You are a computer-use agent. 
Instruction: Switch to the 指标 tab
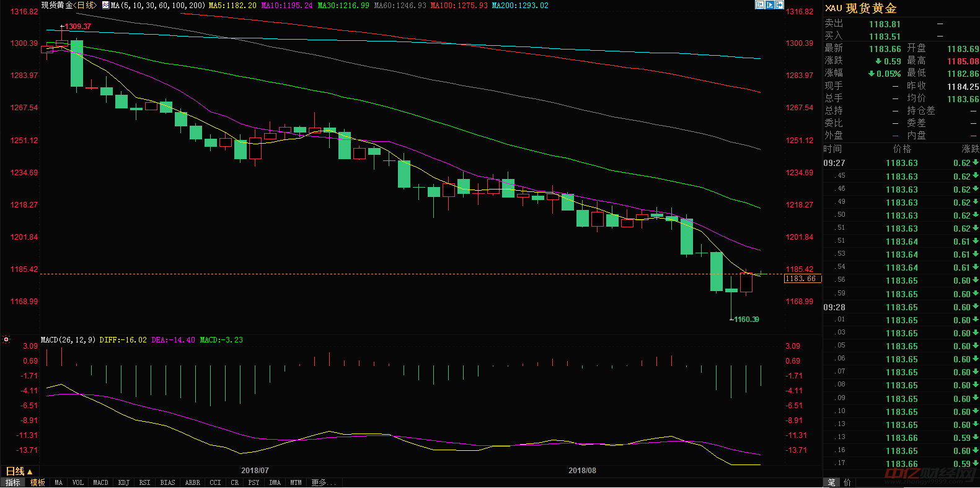pyautogui.click(x=13, y=483)
